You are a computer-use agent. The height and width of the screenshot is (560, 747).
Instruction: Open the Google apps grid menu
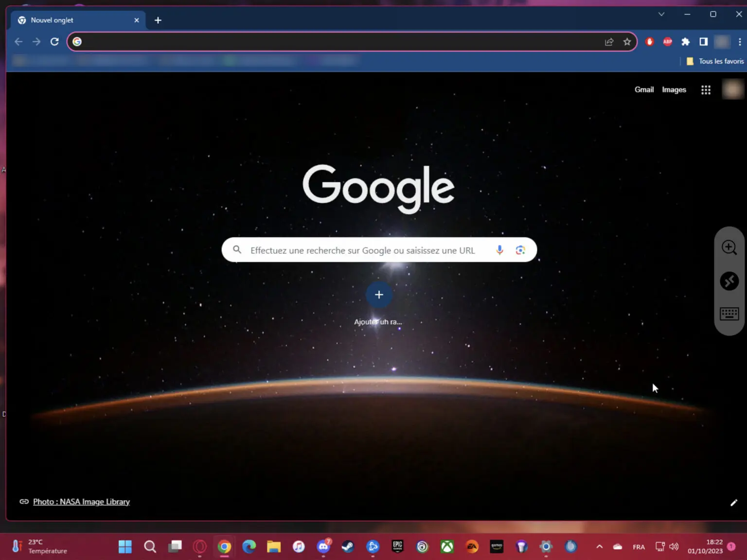[706, 89]
